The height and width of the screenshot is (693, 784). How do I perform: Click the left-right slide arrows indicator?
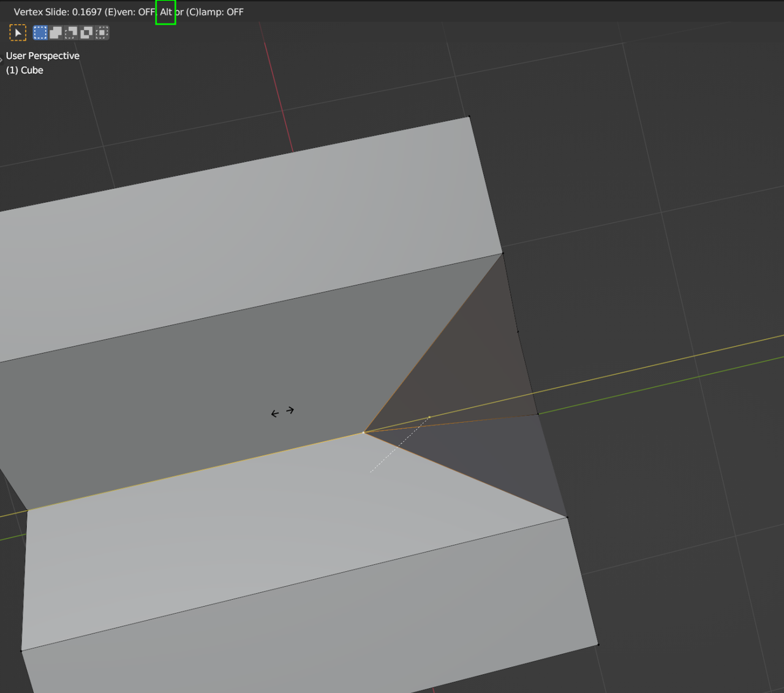(282, 411)
